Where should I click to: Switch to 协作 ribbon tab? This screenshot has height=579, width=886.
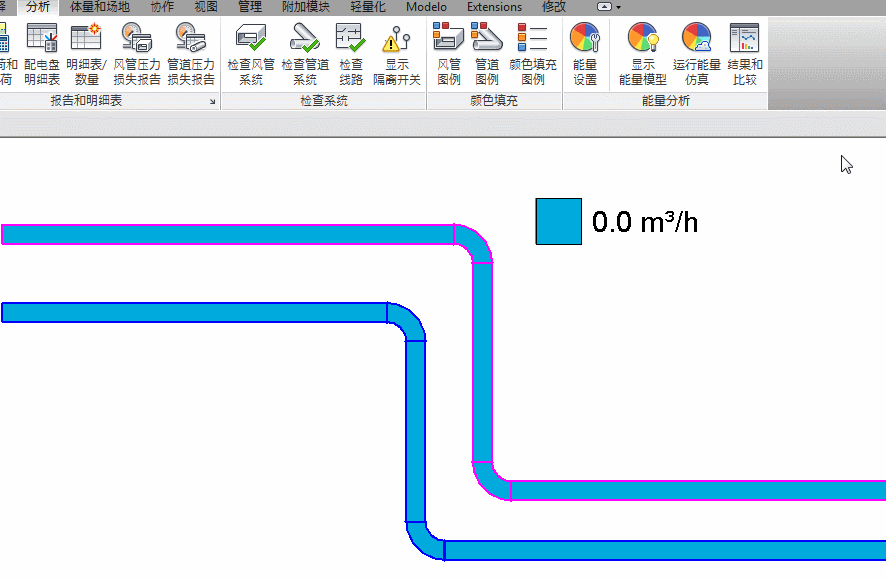pos(162,7)
